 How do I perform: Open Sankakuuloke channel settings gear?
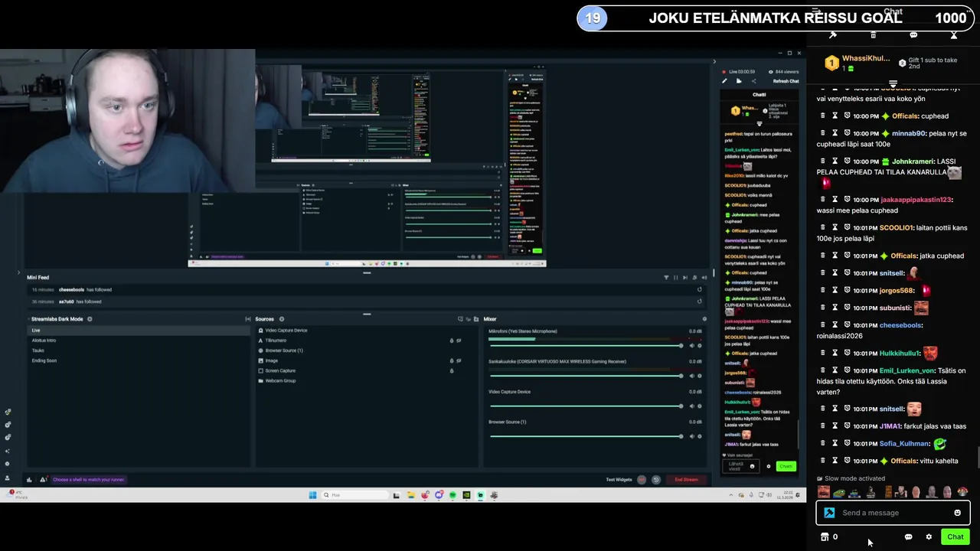click(x=700, y=376)
